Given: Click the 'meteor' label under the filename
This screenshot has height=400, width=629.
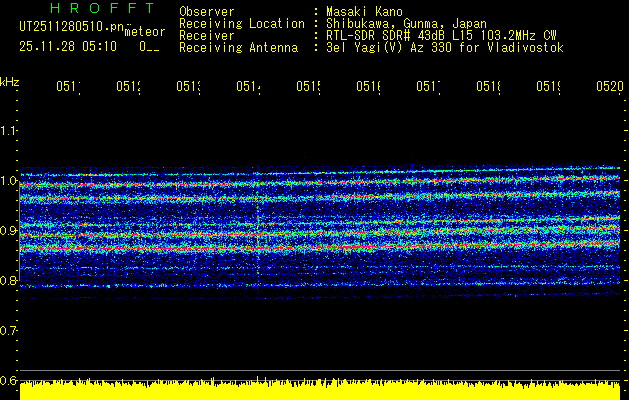Looking at the screenshot, I should click(145, 32).
